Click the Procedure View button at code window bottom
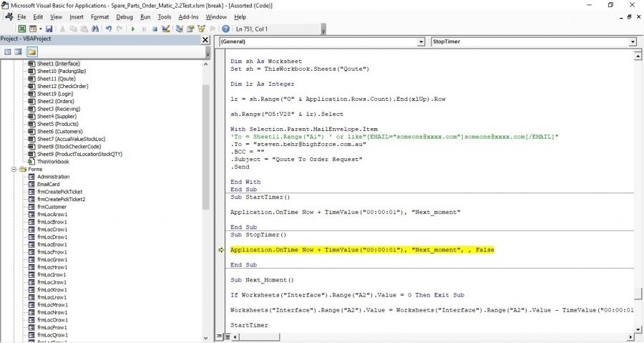This screenshot has width=644, height=343. [x=219, y=337]
